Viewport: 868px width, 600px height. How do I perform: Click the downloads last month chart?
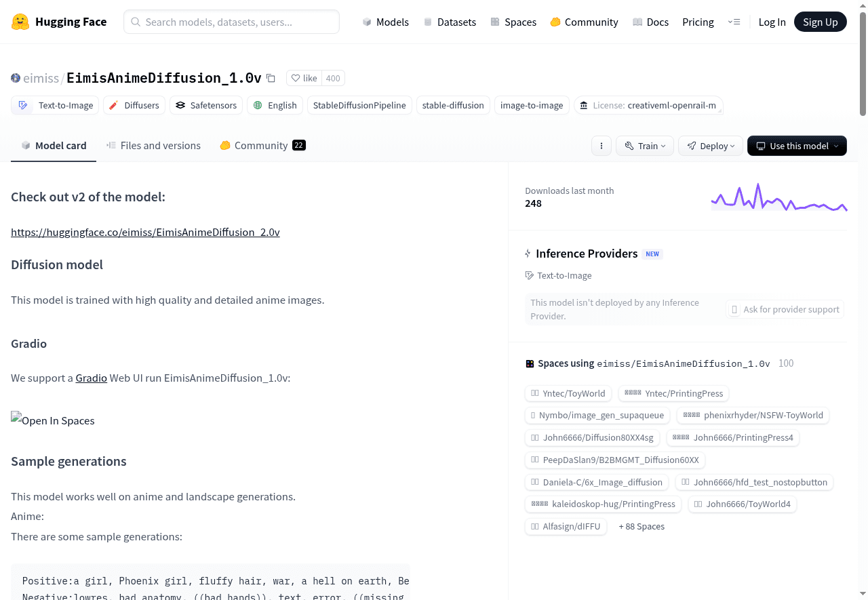click(778, 197)
